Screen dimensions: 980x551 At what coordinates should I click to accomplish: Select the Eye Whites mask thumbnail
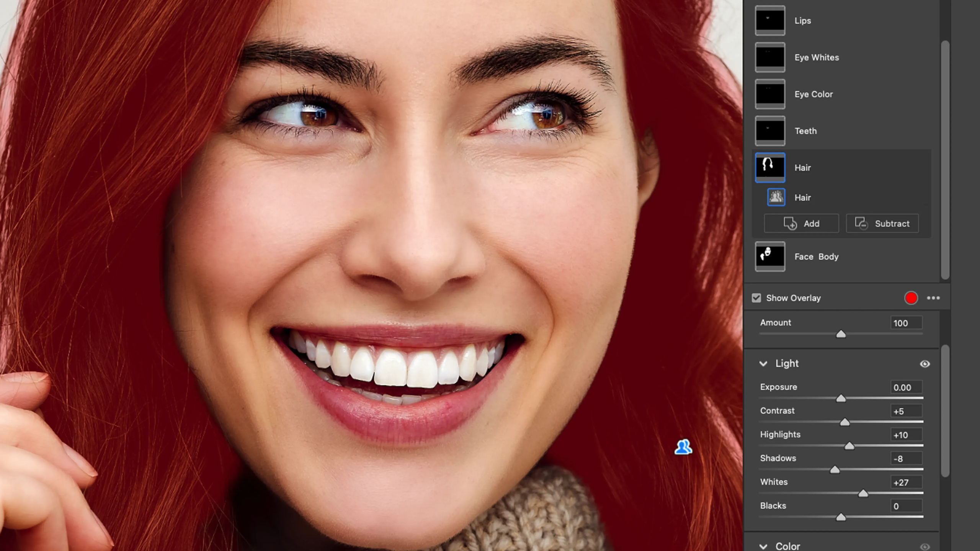point(770,58)
